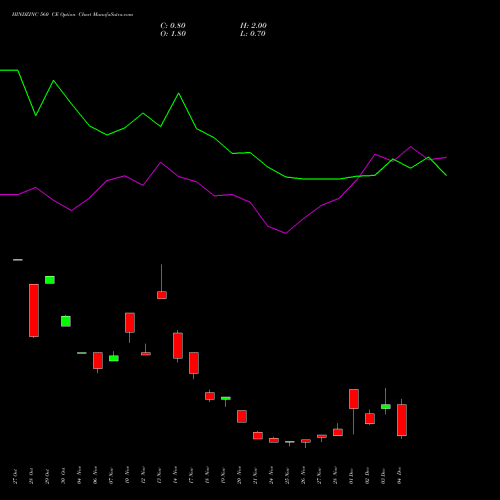Click the 07 Nov date label

111,476
